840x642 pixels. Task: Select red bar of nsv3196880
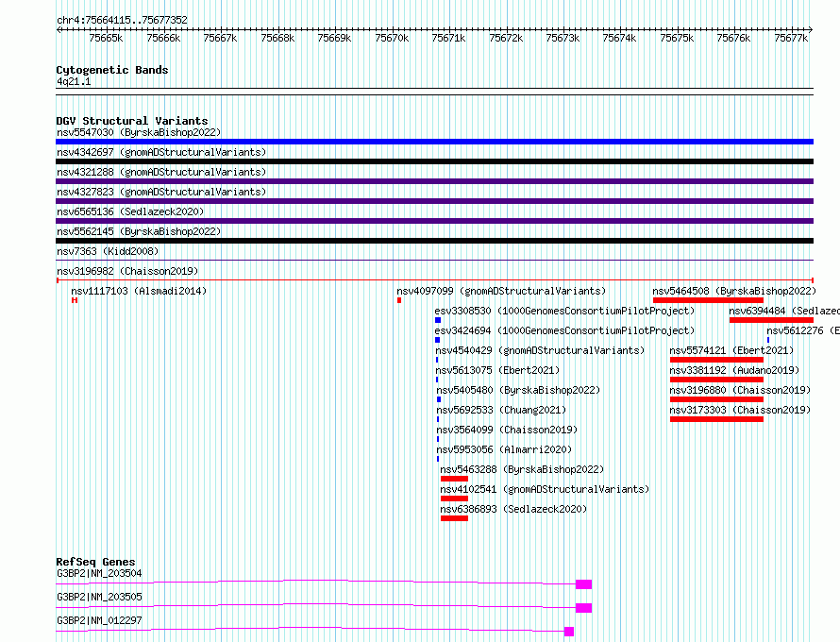click(716, 399)
